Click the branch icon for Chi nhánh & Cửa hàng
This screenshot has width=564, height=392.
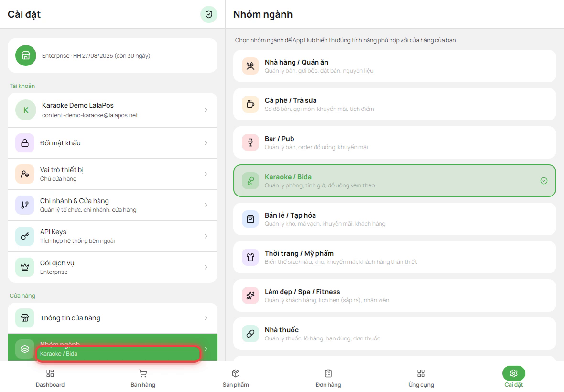25,205
